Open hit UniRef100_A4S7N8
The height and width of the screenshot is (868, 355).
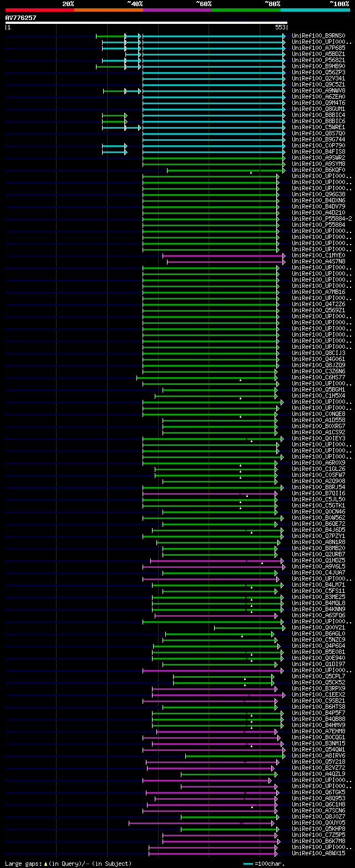[318, 262]
